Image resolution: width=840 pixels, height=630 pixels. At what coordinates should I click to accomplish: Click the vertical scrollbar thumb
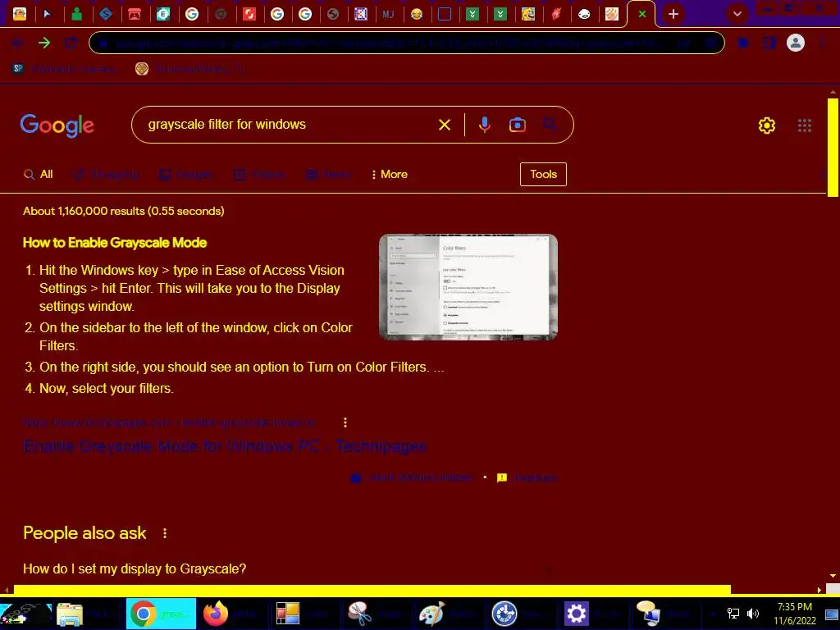[833, 148]
